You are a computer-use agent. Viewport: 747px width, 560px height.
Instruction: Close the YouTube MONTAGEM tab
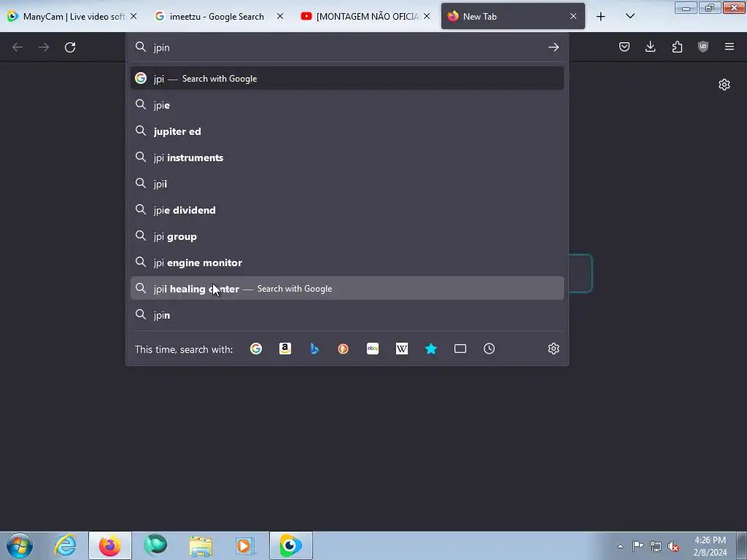tap(427, 16)
